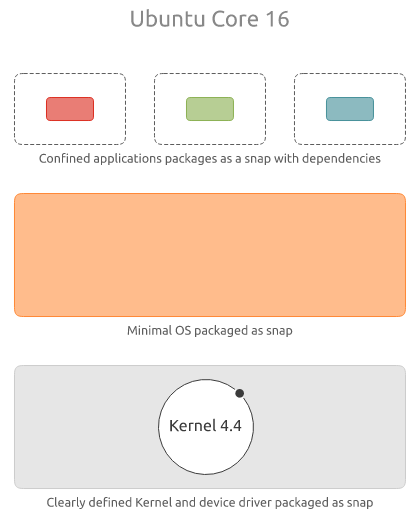Click the Minimal OS packaged as snap caption
Screen dimensions: 418x524
(x=210, y=331)
